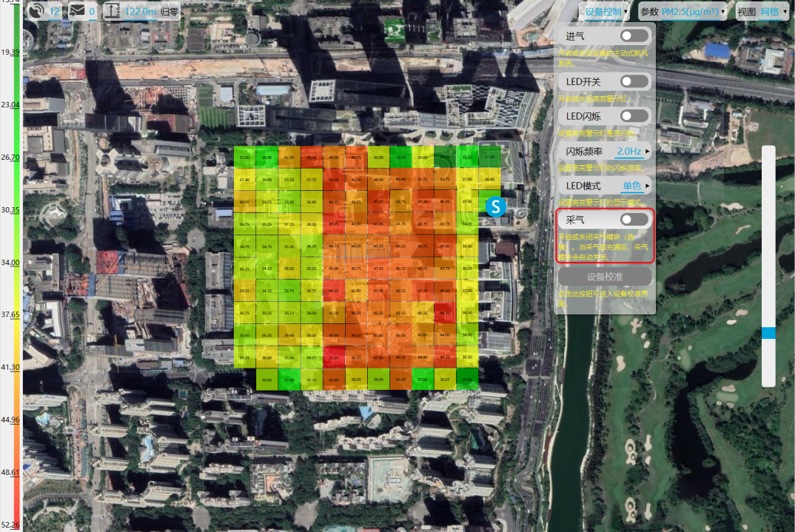Click the PM2.5 color scale bar
The width and height of the screenshot is (795, 532).
(x=17, y=266)
